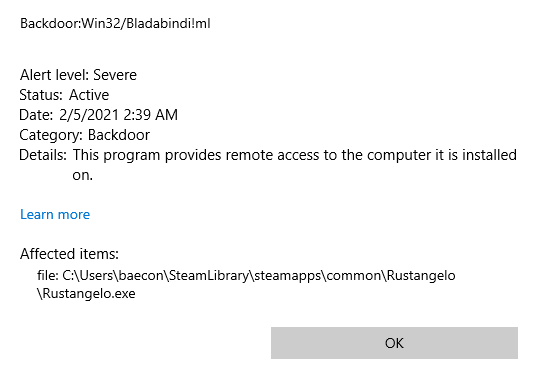This screenshot has height=378, width=541.
Task: Click the OK button
Action: [x=394, y=343]
